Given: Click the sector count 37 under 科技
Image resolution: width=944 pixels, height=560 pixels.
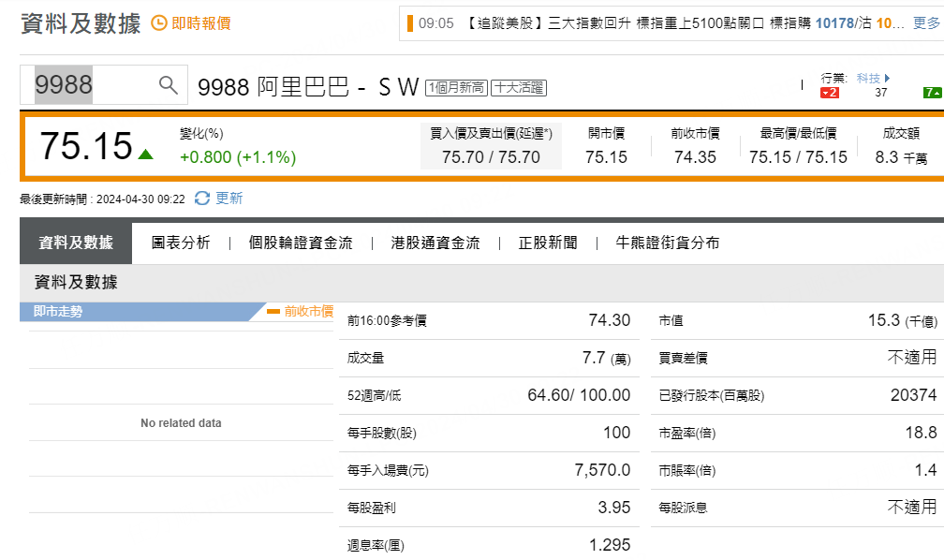Looking at the screenshot, I should (x=880, y=93).
